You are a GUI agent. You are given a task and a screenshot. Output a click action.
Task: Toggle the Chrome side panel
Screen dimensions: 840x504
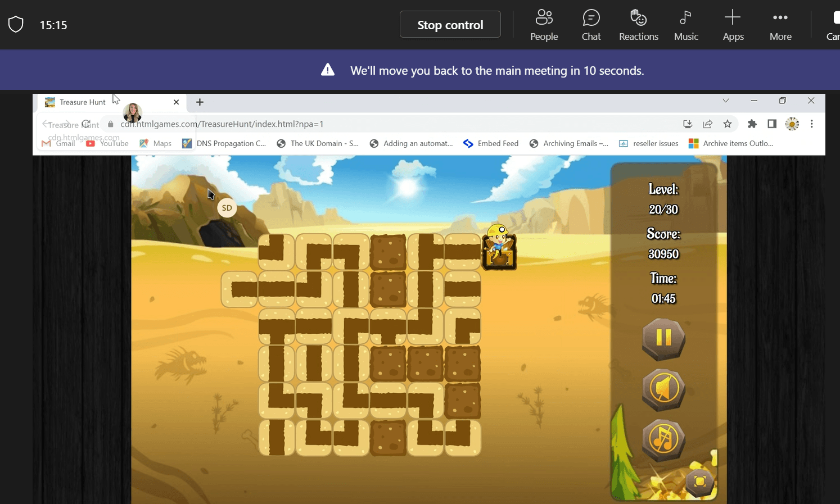coord(772,124)
